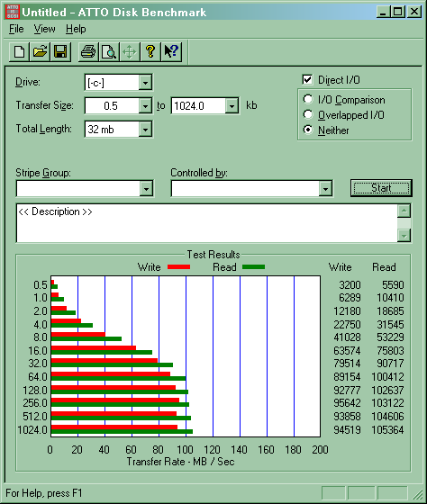Screen dimensions: 427x504
Task: Click the green Read legend swatch
Action: [x=253, y=267]
